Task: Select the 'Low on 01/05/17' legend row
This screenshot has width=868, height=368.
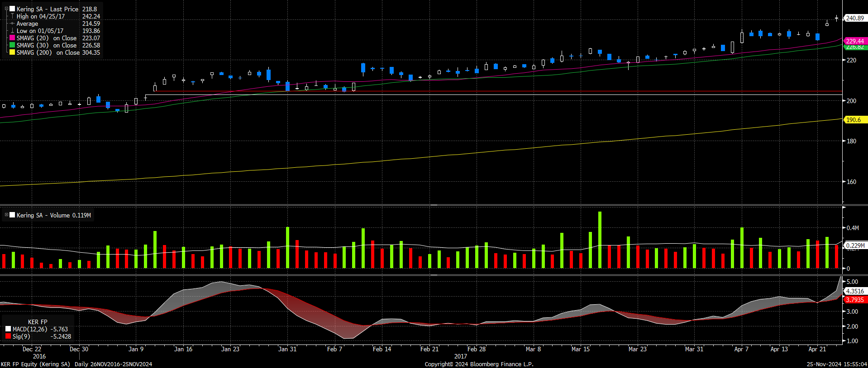Action: click(55, 31)
